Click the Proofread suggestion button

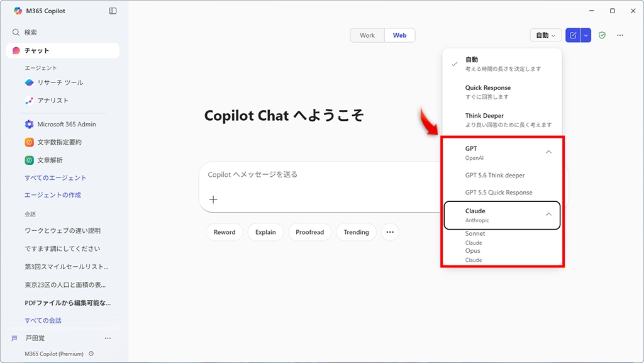coord(309,232)
